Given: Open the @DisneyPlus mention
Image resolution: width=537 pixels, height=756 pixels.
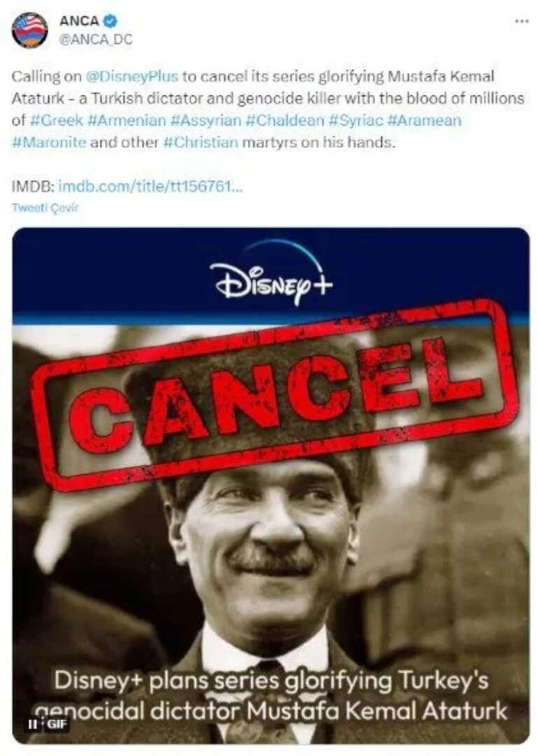Looking at the screenshot, I should pyautogui.click(x=132, y=77).
